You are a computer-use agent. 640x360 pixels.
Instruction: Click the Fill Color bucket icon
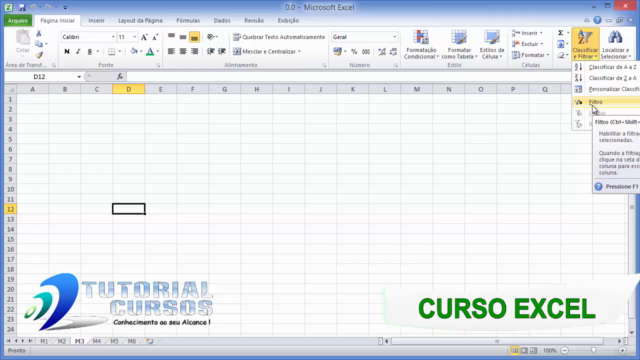tap(134, 51)
